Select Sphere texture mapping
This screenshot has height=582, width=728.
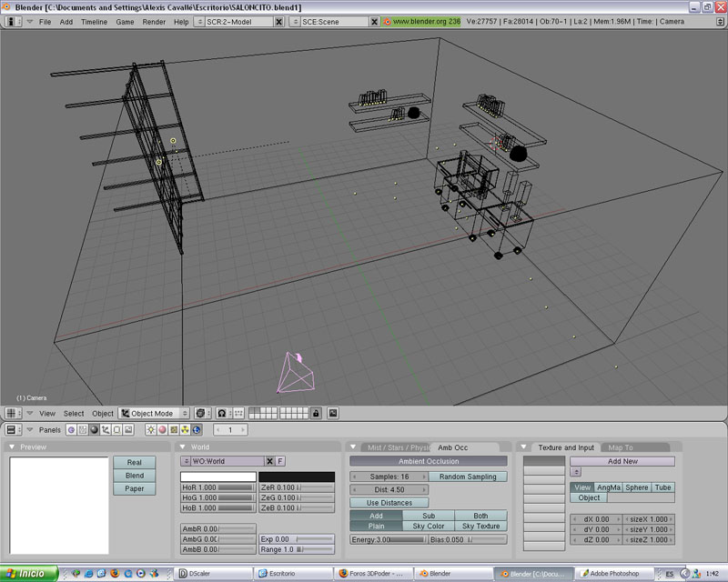point(636,487)
